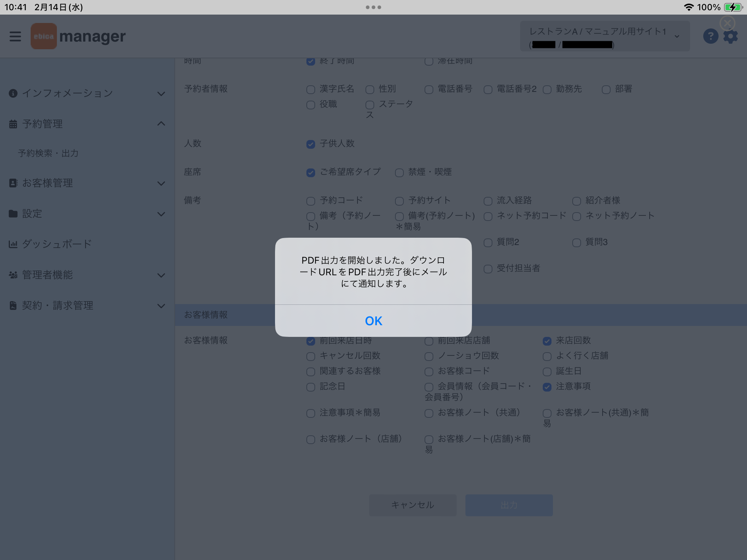Toggle the 流入経路 checkbox

tap(488, 201)
